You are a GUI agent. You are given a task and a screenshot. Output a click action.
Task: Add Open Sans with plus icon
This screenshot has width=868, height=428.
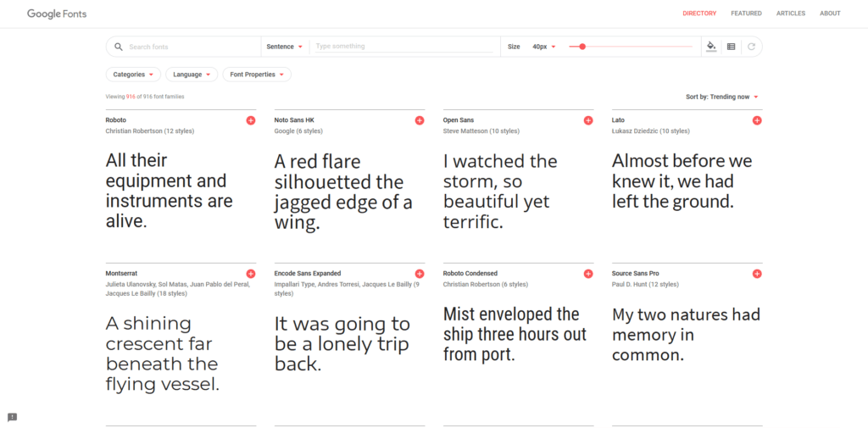pyautogui.click(x=588, y=120)
